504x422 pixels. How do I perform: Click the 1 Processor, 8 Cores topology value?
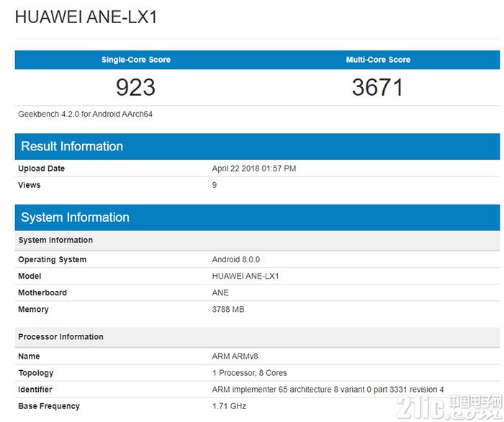tap(250, 373)
